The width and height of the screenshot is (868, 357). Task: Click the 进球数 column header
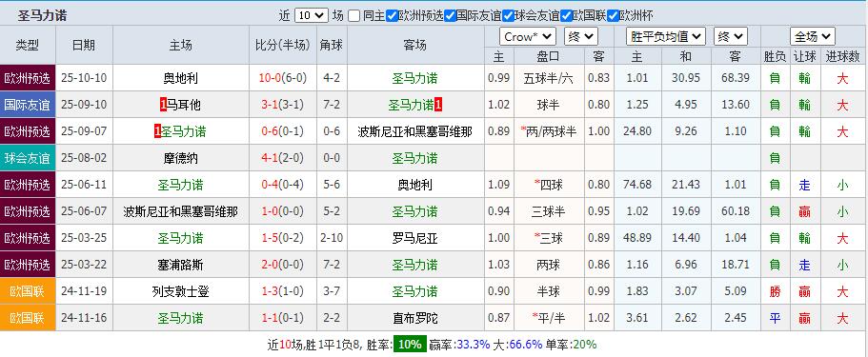point(842,56)
